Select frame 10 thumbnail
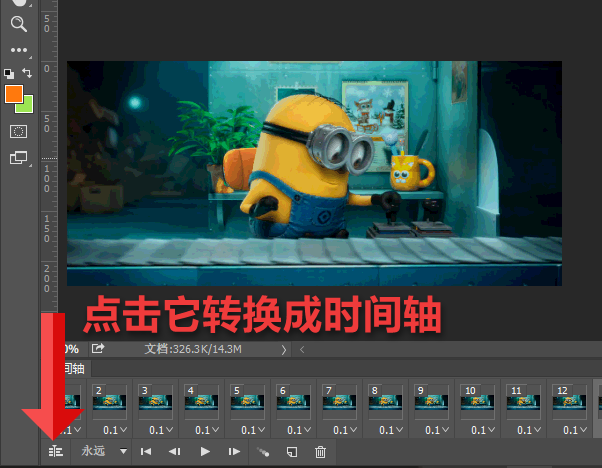The height and width of the screenshot is (468, 602). 478,402
